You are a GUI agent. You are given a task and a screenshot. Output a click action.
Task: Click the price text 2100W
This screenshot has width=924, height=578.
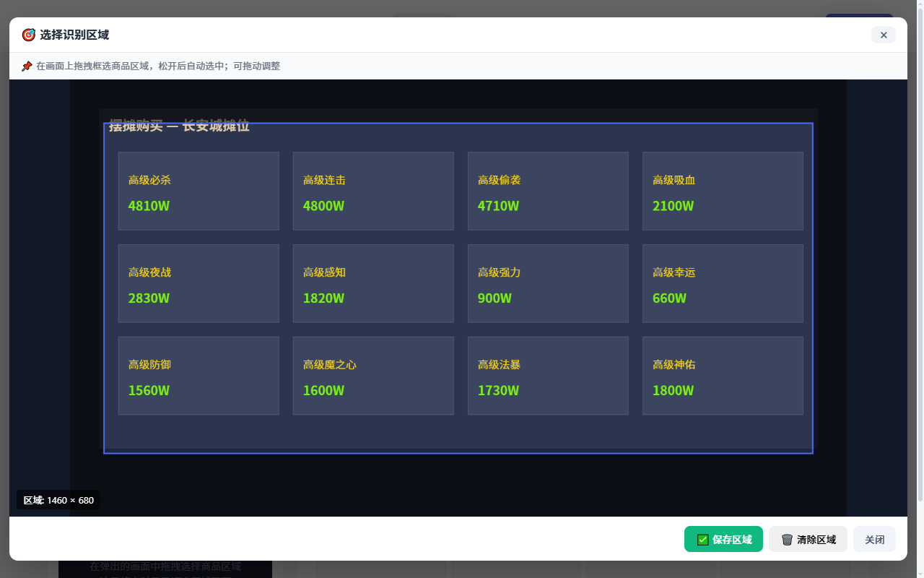point(673,206)
